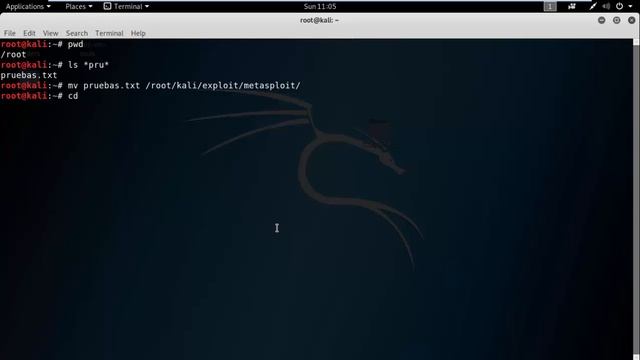The width and height of the screenshot is (640, 360).
Task: Click the power icon in top bar
Action: coord(620,7)
